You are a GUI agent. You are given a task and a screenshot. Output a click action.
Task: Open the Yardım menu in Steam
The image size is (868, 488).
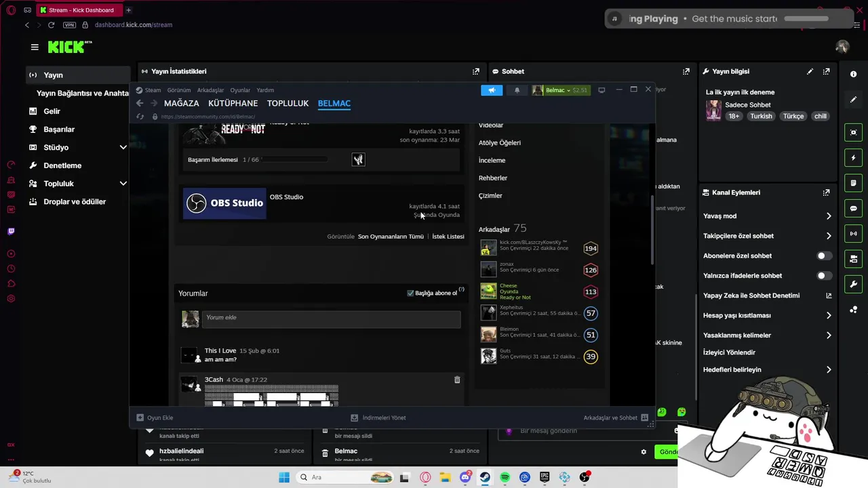[x=265, y=90]
